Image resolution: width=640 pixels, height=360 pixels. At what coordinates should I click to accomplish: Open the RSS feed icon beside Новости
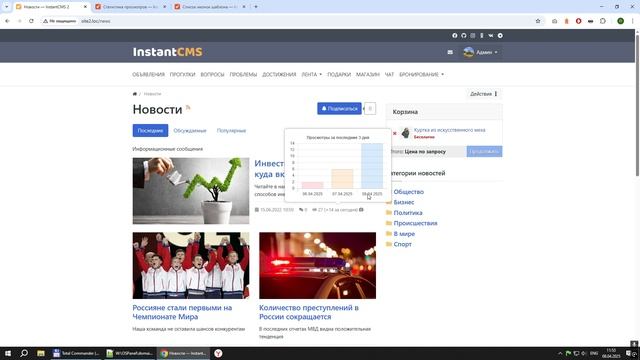188,108
